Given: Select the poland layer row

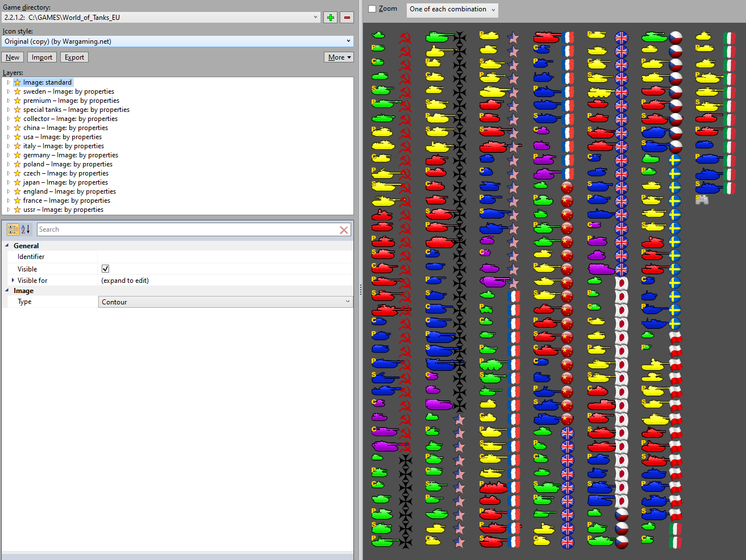Looking at the screenshot, I should (68, 164).
